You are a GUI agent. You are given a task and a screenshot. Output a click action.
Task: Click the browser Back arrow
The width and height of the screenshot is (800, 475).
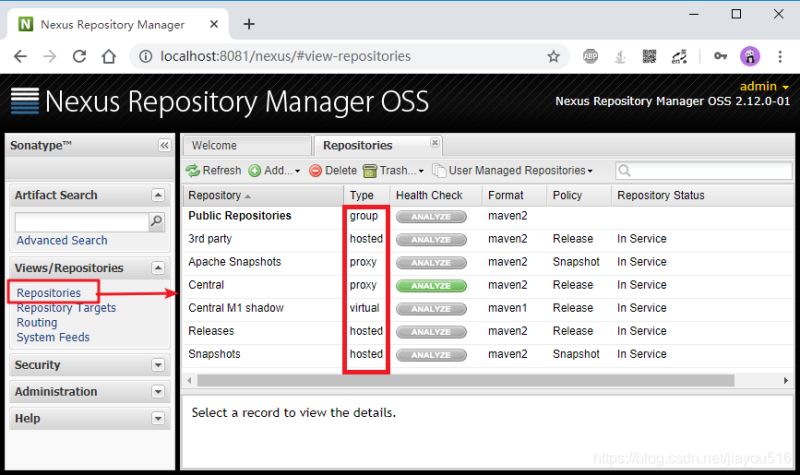20,56
